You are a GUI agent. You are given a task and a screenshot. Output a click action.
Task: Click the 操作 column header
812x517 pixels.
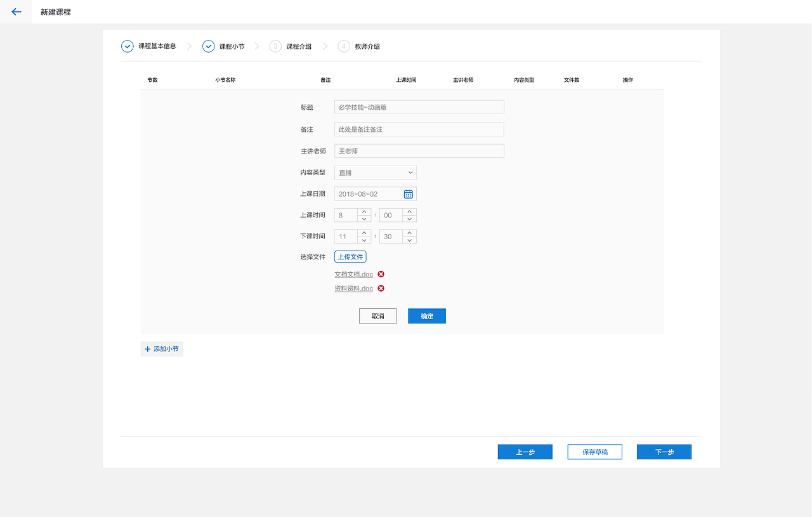click(x=628, y=80)
